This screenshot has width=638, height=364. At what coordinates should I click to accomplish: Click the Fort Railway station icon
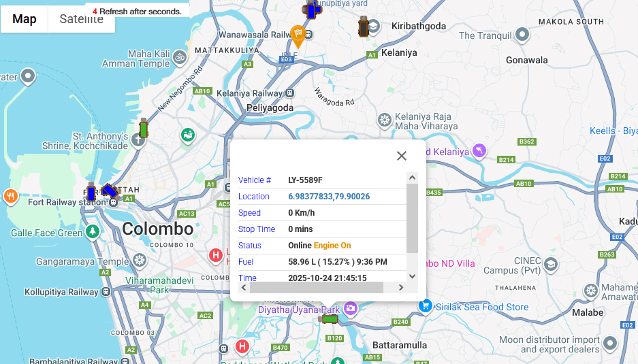(x=114, y=202)
